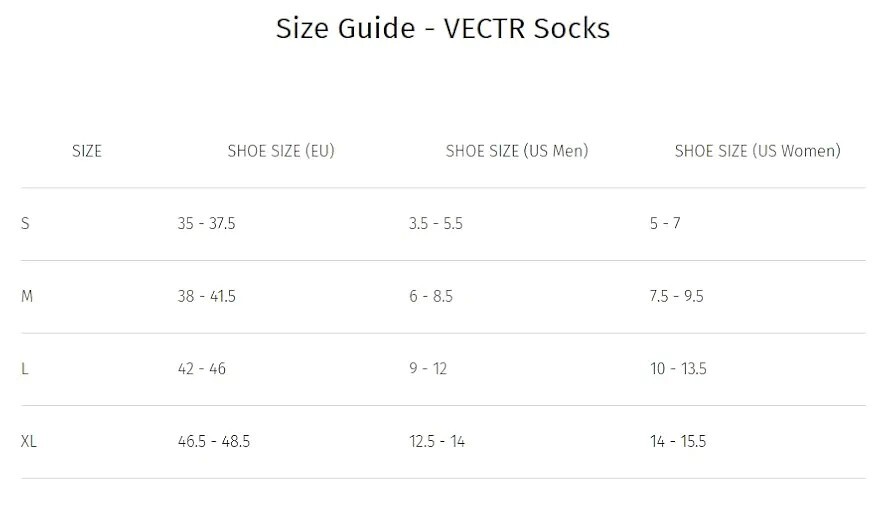
Task: Click the US Women 5 - 7 cell
Action: click(665, 224)
